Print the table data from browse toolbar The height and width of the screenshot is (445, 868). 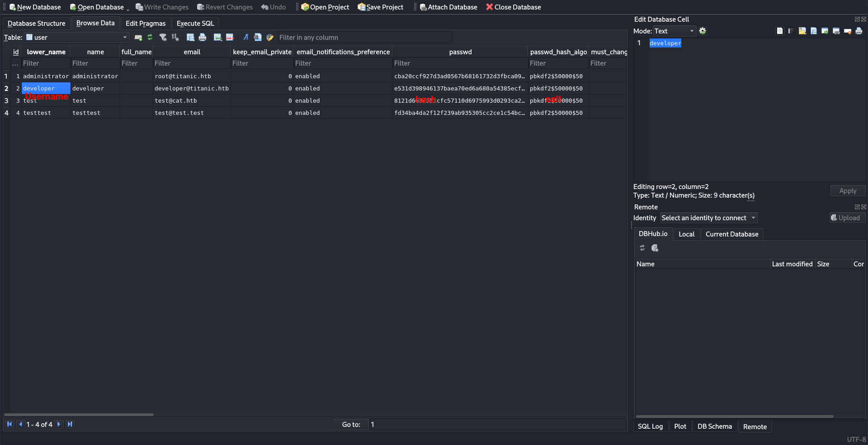[x=203, y=38]
